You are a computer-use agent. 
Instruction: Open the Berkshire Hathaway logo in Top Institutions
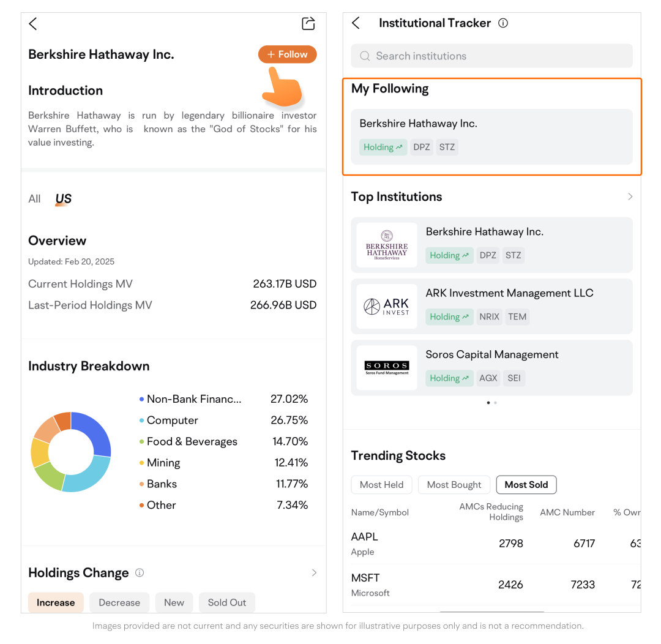click(387, 245)
